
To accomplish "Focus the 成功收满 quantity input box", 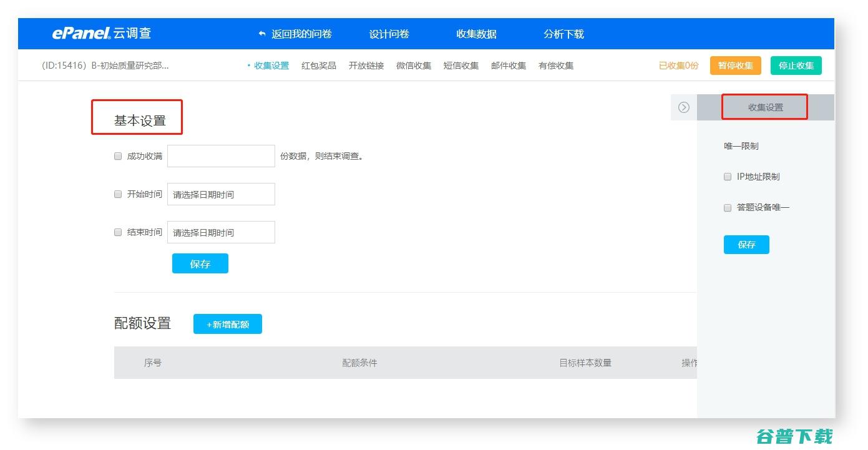I will tap(221, 156).
